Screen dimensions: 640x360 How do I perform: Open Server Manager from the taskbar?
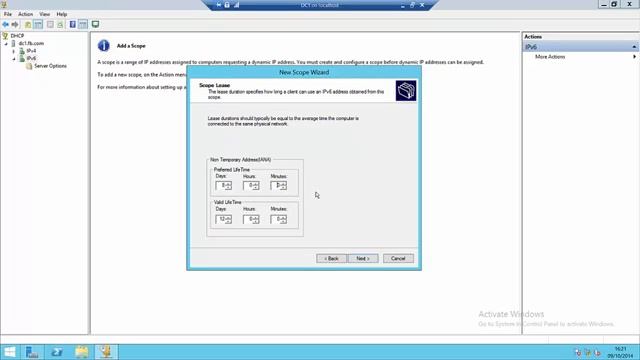point(32,352)
